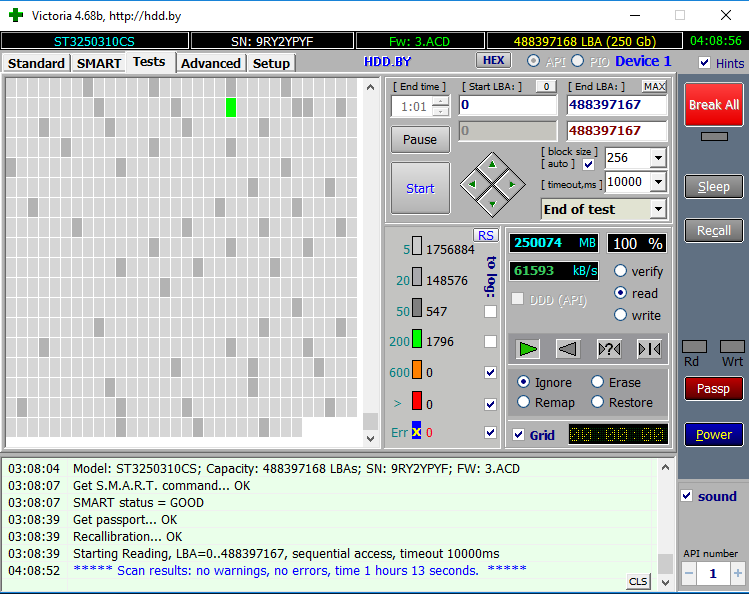Viewport: 749px width, 594px height.
Task: Toggle the Grid checkbox
Action: [x=518, y=435]
